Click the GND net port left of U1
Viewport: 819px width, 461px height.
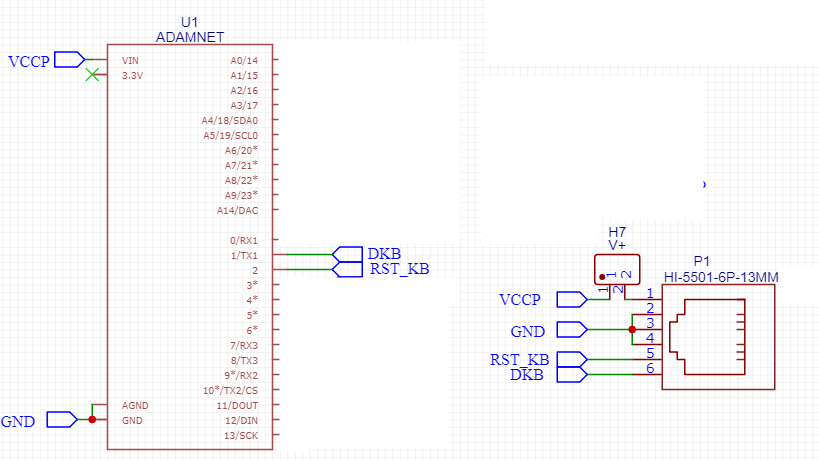pyautogui.click(x=61, y=420)
